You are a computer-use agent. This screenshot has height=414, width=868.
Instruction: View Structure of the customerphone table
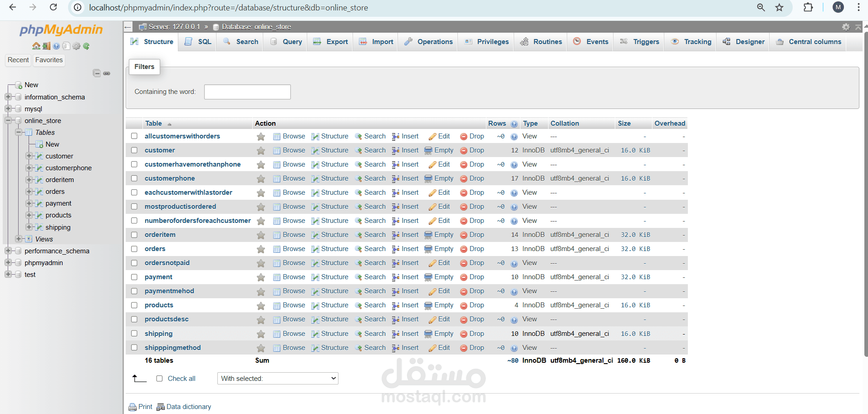click(334, 178)
